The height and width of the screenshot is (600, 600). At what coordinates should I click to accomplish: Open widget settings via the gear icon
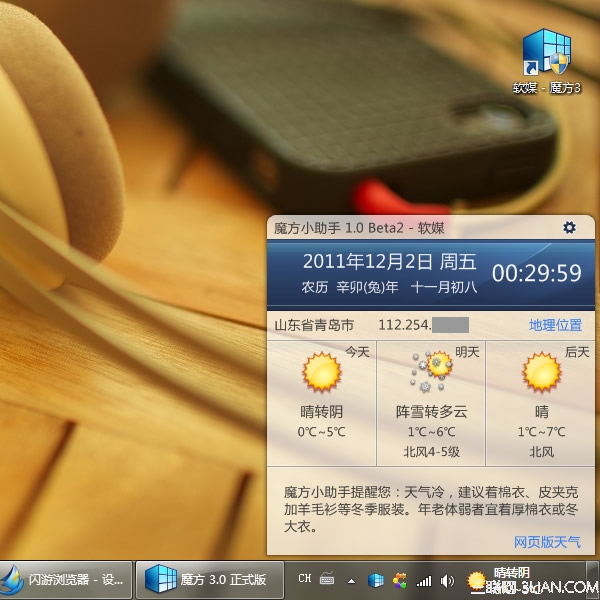pyautogui.click(x=569, y=227)
